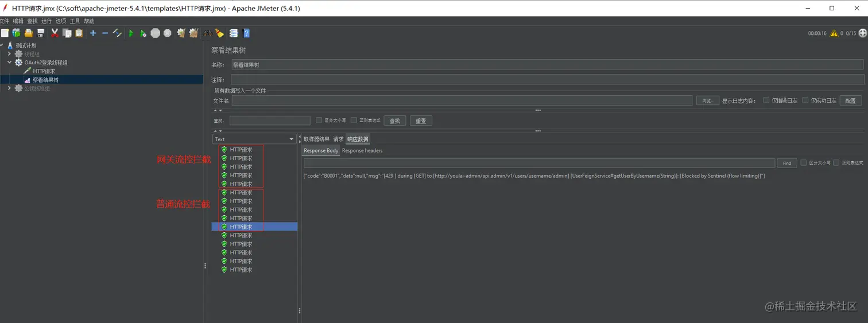Switch to the 请求 tab
The width and height of the screenshot is (868, 323).
point(338,139)
